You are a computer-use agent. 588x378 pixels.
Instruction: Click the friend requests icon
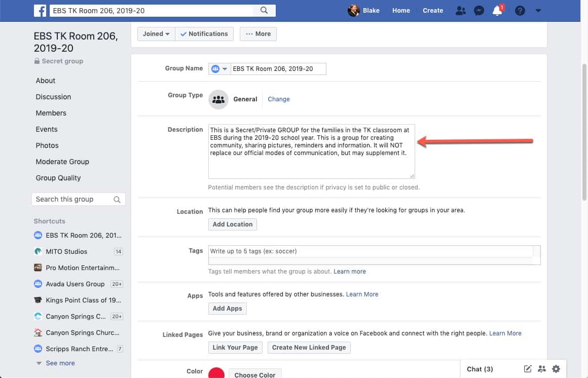[461, 10]
